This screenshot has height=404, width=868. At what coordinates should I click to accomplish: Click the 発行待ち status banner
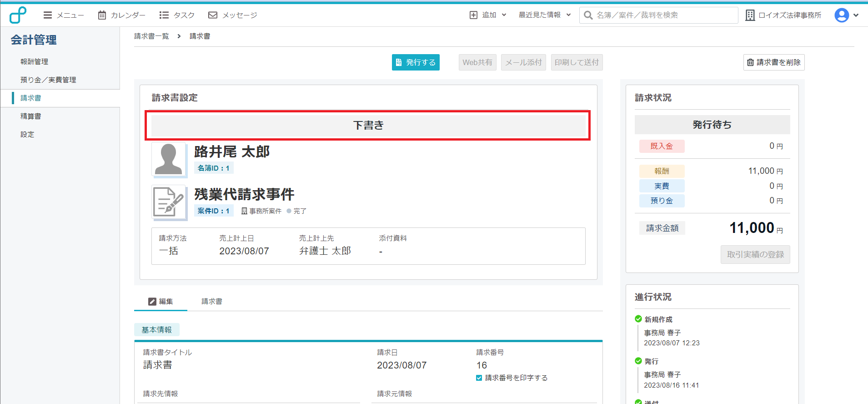pos(712,124)
